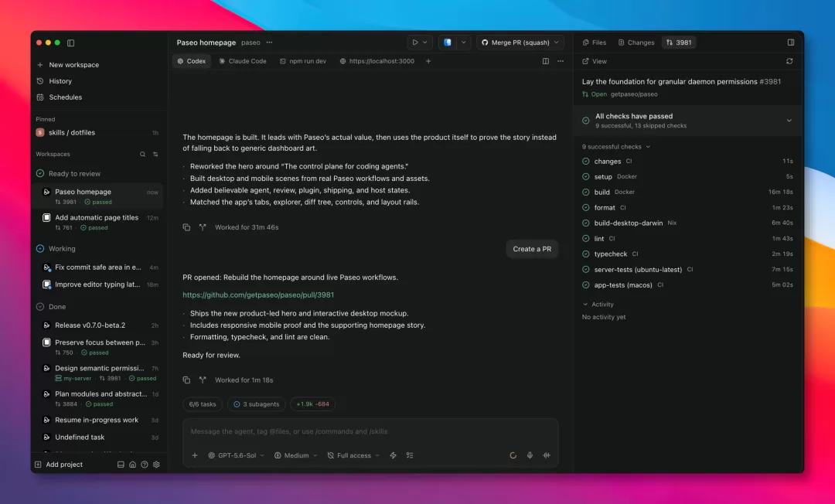The image size is (835, 504).
Task: Open the Undefined task workspace
Action: point(99,437)
